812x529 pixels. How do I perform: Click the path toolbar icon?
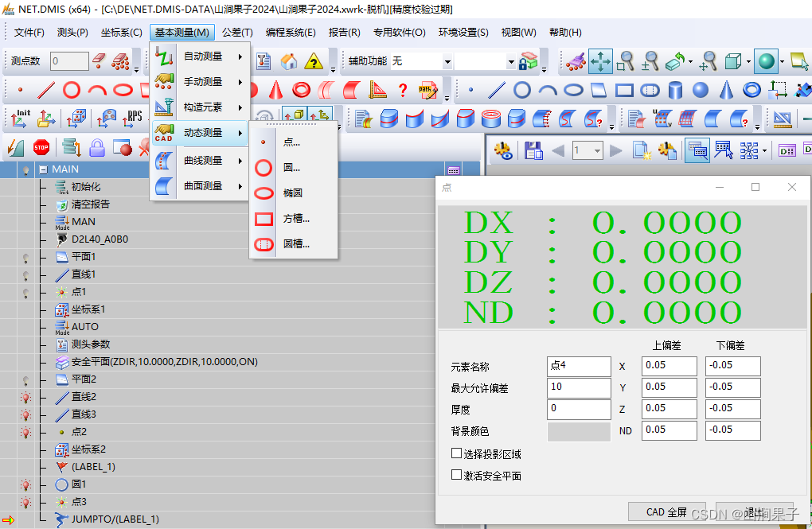(428, 91)
